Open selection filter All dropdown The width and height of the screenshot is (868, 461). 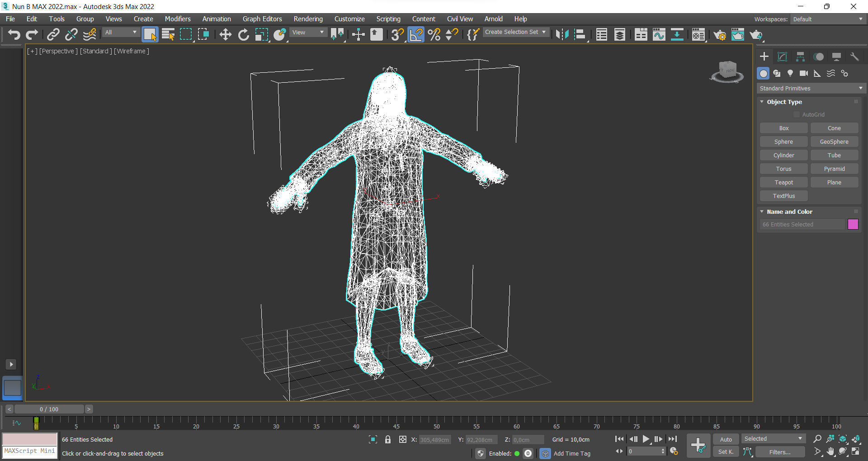point(121,32)
